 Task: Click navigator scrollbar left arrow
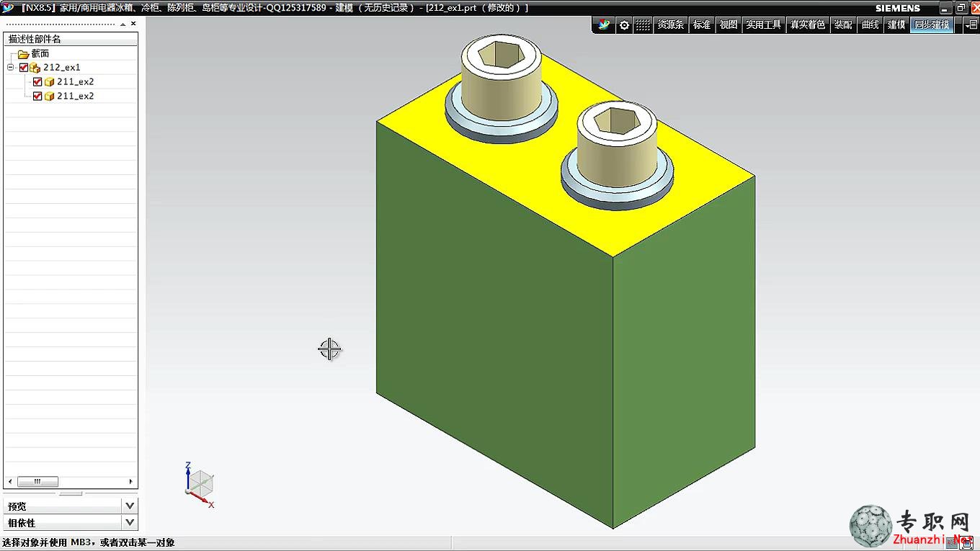coord(9,482)
